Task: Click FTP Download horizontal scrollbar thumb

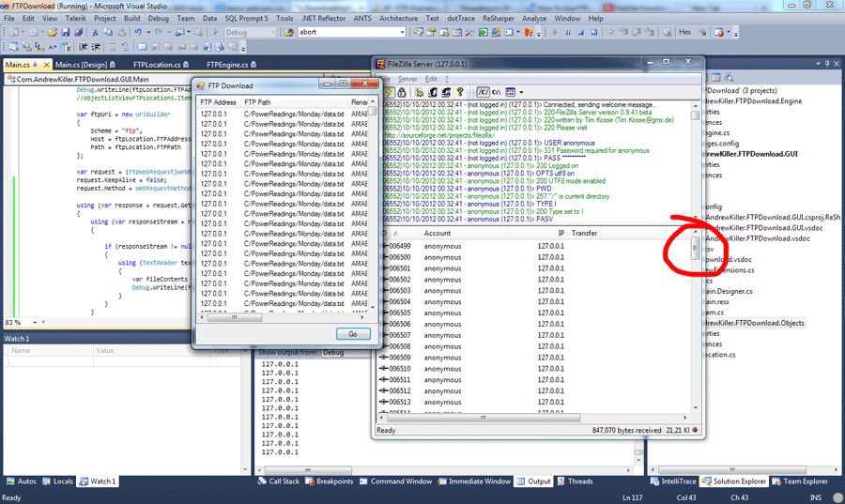Action: 235,317
